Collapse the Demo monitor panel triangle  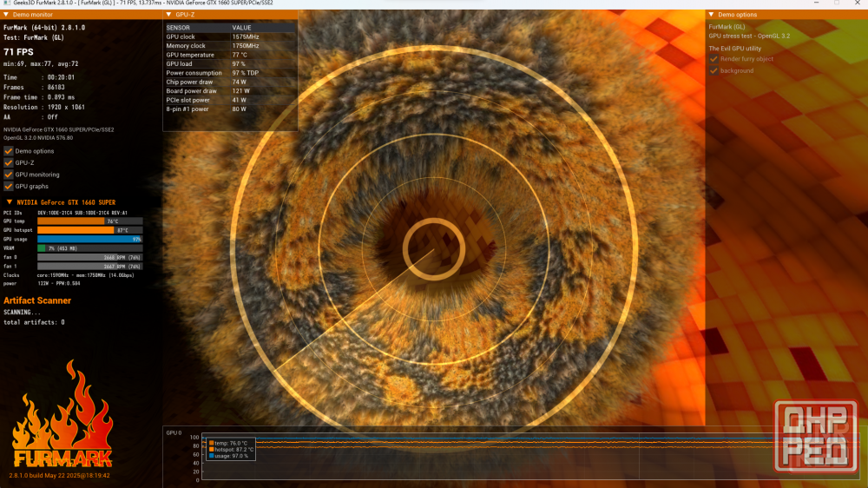point(5,15)
